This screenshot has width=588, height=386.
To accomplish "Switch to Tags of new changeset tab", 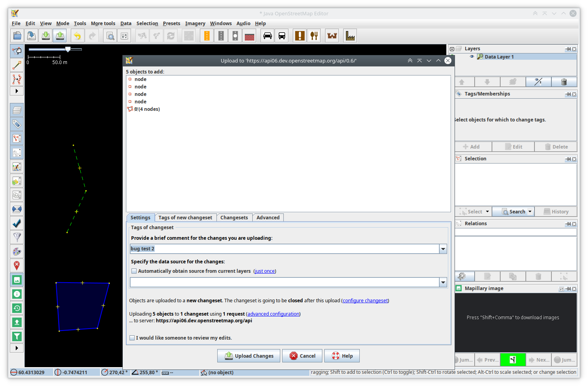I will [x=185, y=218].
